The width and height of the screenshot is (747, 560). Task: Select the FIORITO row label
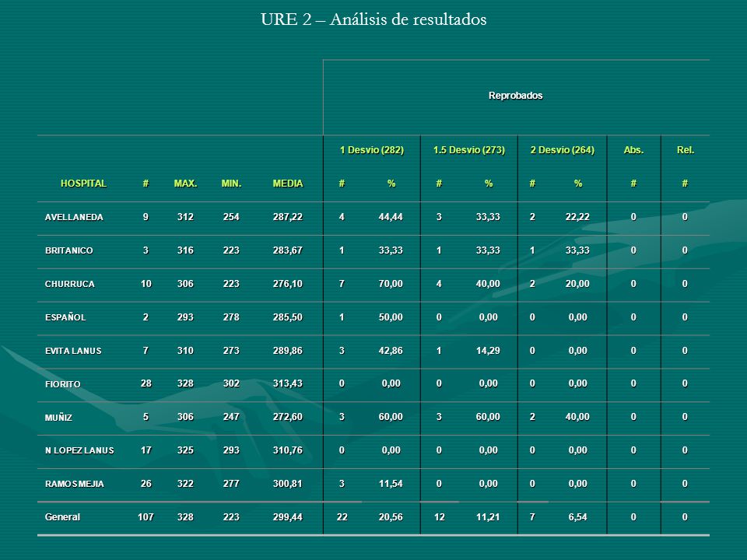pyautogui.click(x=62, y=384)
